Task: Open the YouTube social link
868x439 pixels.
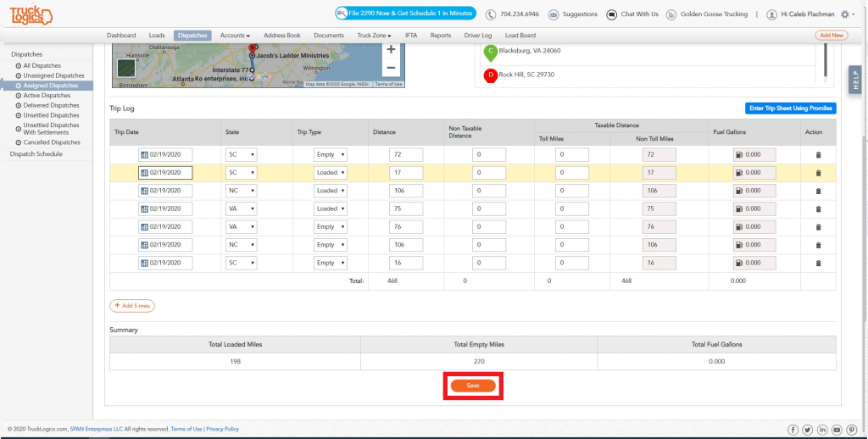Action: [837, 431]
